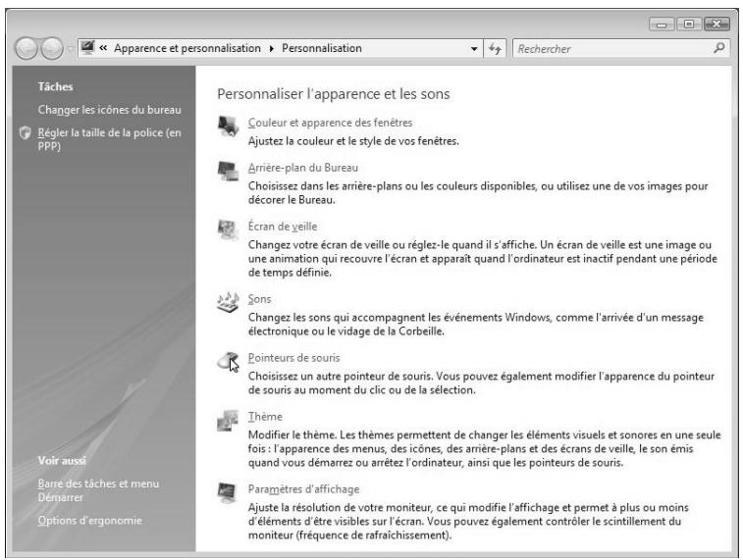Screen dimensions: 743x560
Task: Click the Forward navigation arrow button
Action: coord(52,48)
